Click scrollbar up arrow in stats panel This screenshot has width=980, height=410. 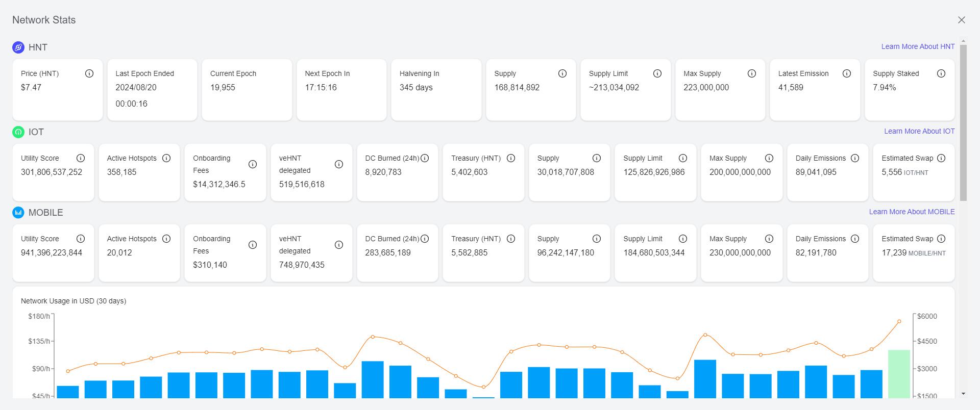pos(963,41)
